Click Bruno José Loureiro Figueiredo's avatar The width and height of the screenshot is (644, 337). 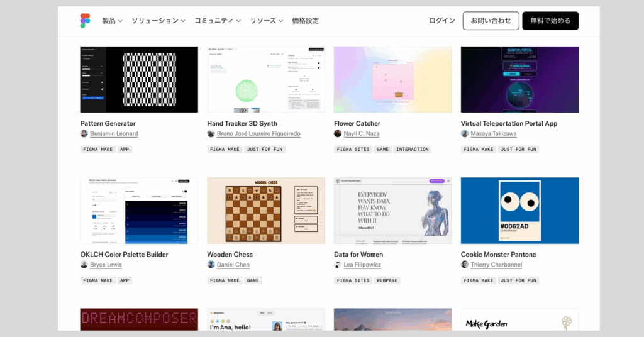[211, 133]
